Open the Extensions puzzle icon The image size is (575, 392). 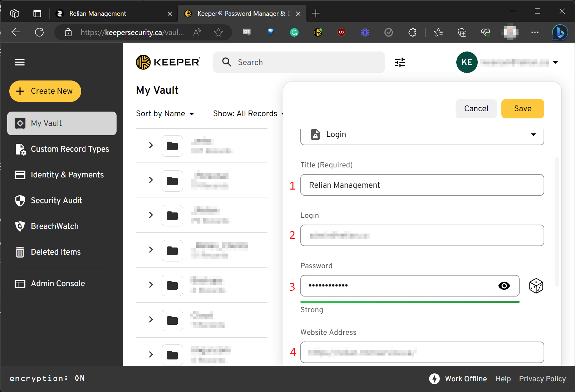(412, 33)
